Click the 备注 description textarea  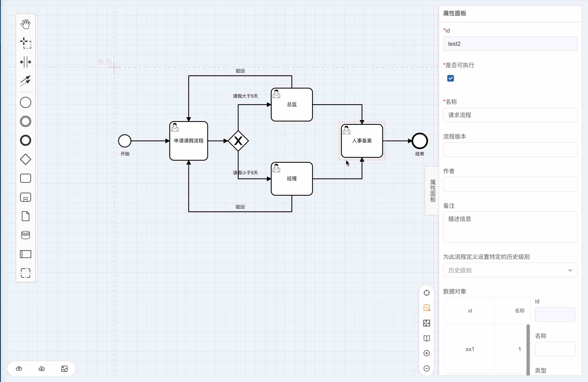point(510,227)
